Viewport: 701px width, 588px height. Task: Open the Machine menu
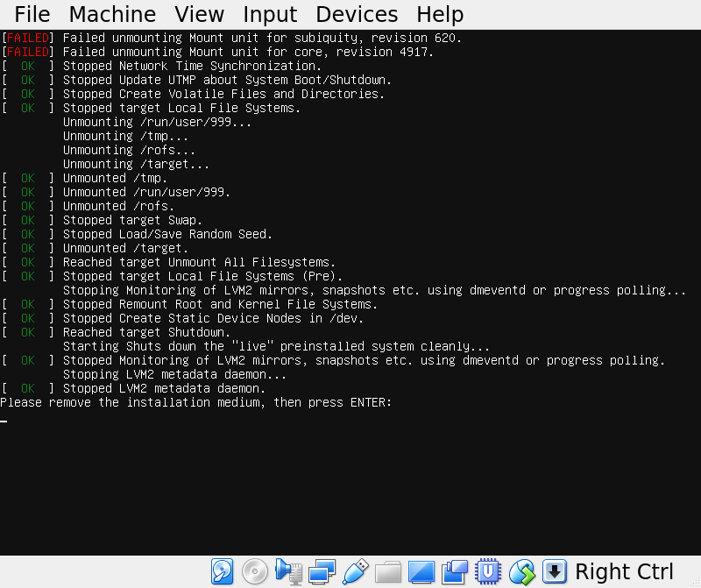(x=112, y=15)
